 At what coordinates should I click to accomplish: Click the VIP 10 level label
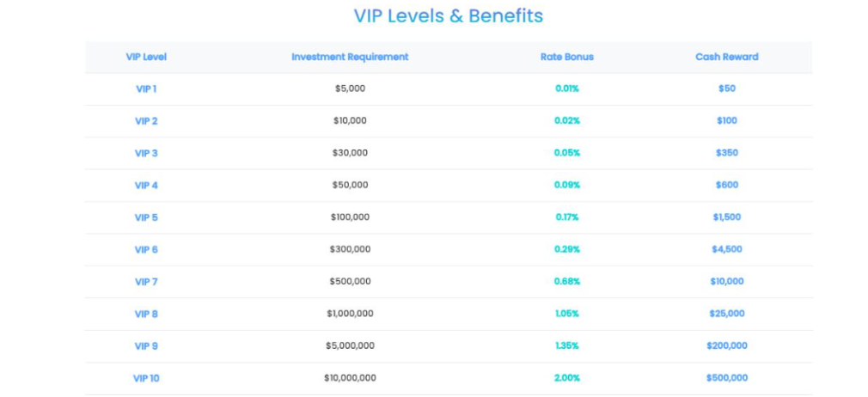coord(146,378)
